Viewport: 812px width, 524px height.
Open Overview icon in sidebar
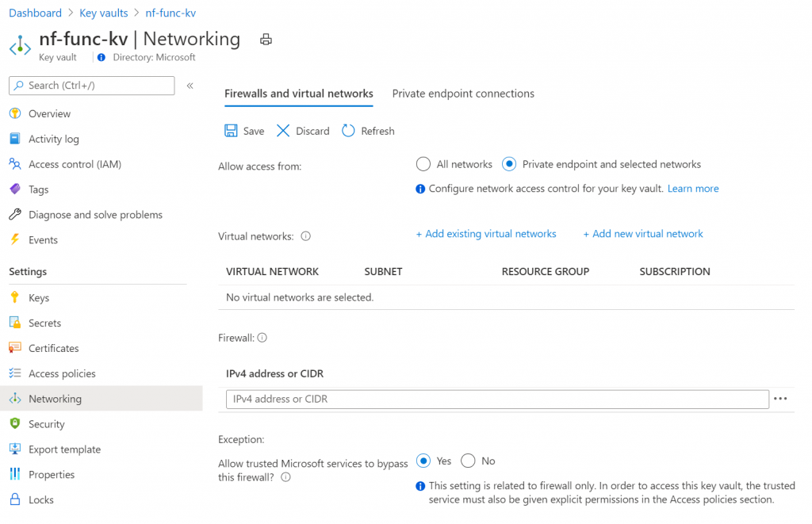point(15,113)
